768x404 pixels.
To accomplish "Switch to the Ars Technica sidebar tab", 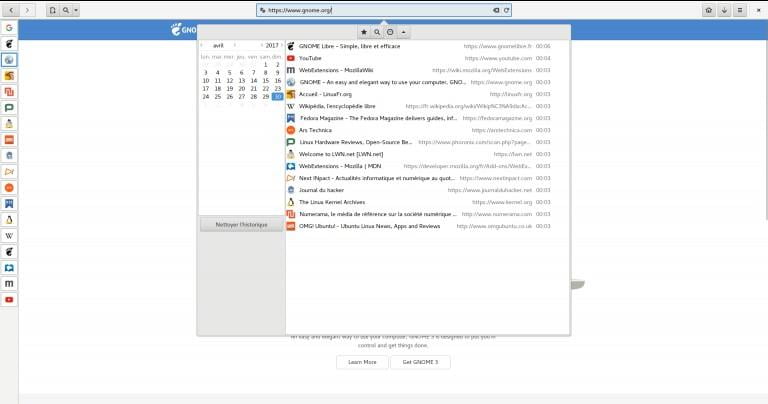I will pyautogui.click(x=9, y=188).
